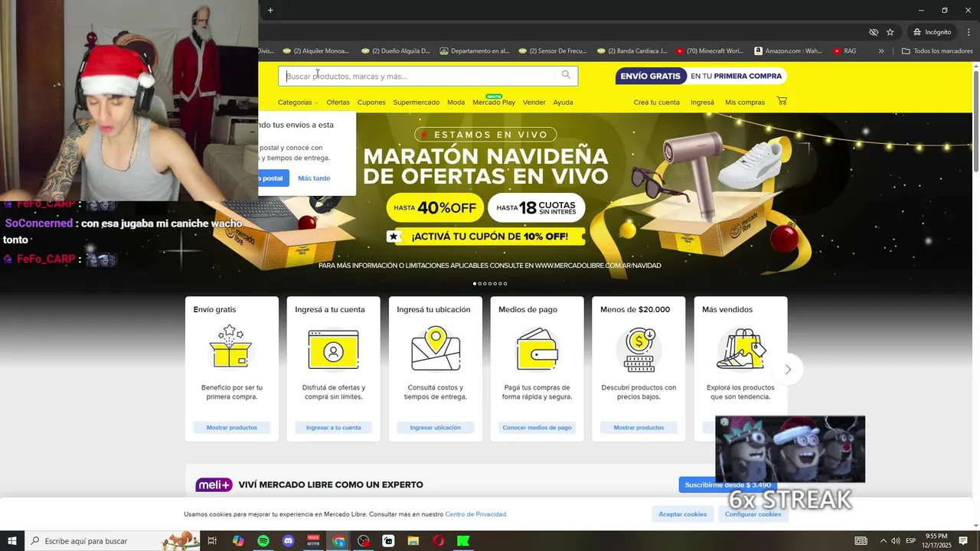Viewport: 980px width, 551px height.
Task: Click the Windows taskbar search box
Action: pyautogui.click(x=112, y=541)
